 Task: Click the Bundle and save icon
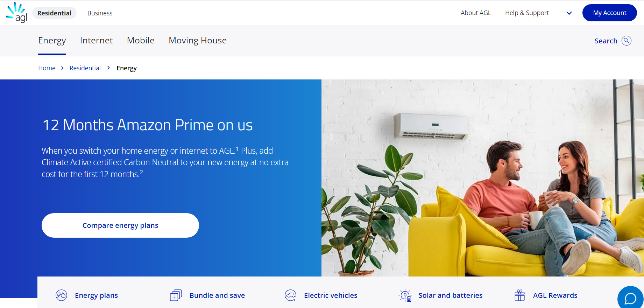(x=176, y=295)
